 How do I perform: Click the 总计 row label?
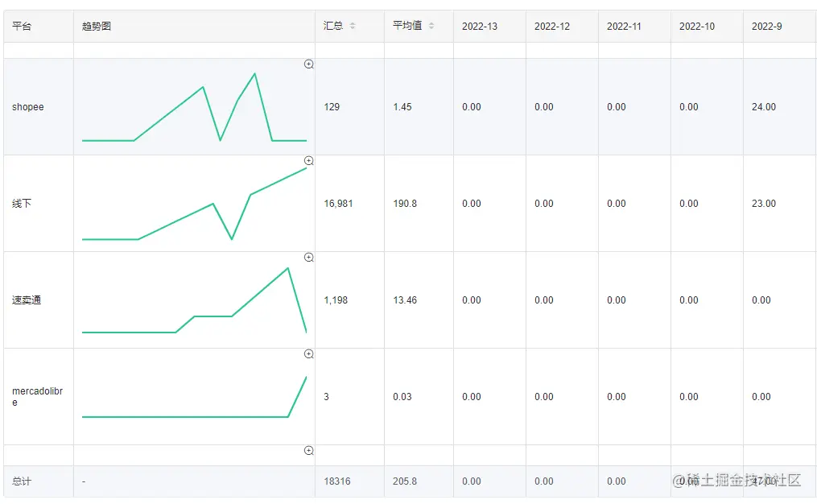[22, 481]
